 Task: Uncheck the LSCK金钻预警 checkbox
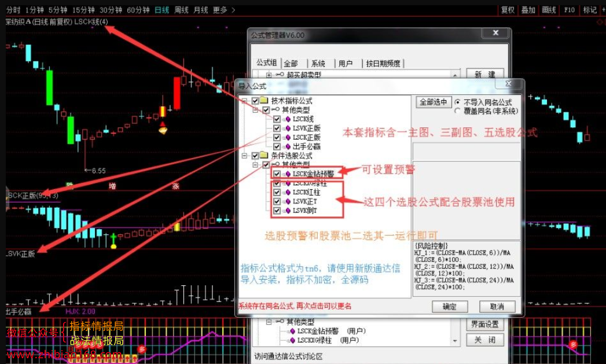[277, 174]
